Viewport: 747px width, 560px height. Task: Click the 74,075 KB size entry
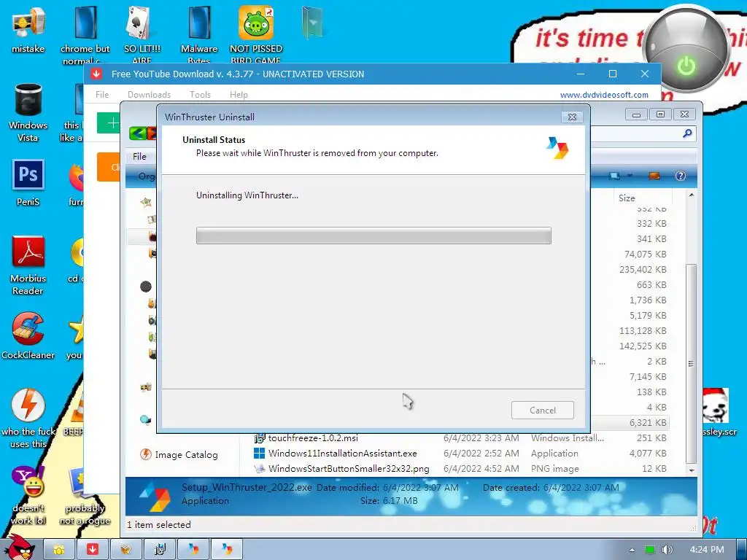point(646,254)
